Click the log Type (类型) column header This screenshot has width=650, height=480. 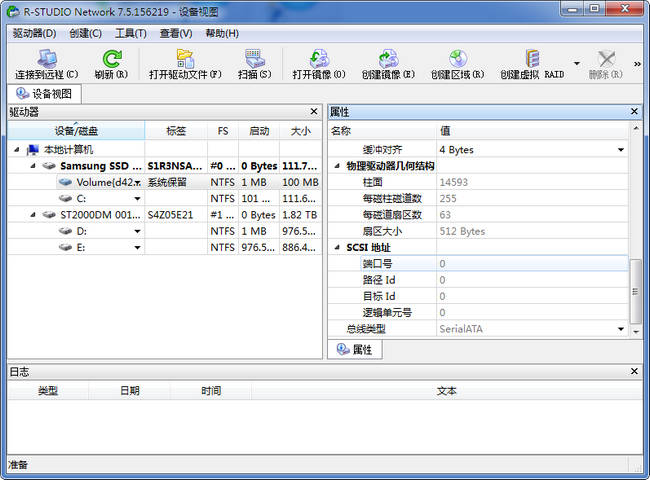48,390
